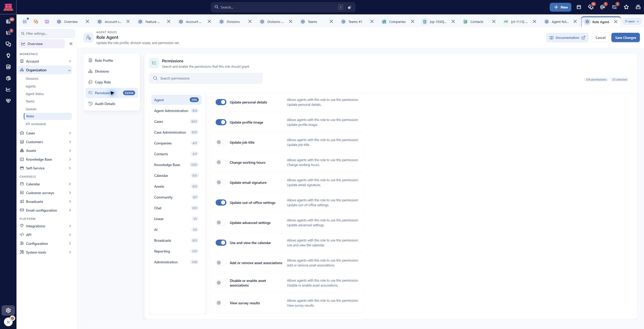Screen dimensions: 644x329
Task: Open favorites star icon in top bar
Action: coord(626,7)
